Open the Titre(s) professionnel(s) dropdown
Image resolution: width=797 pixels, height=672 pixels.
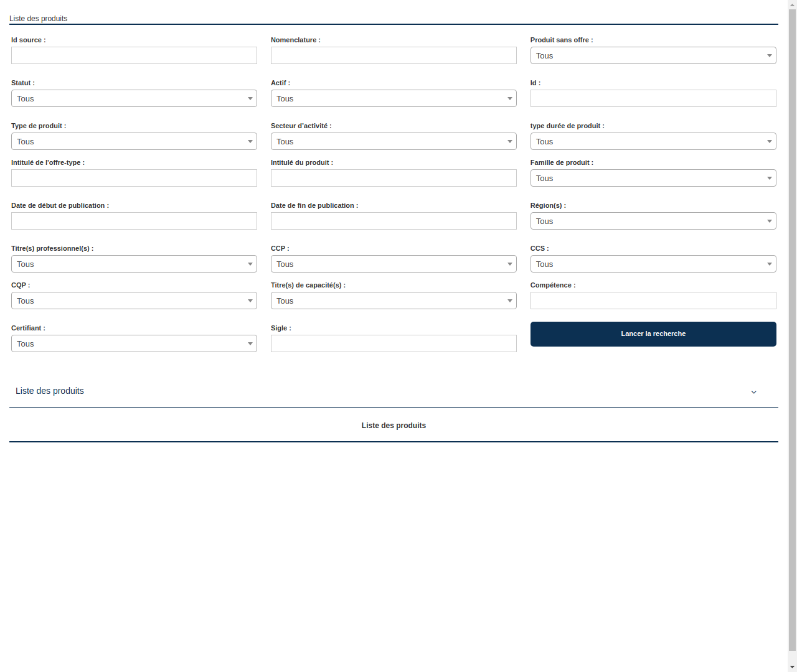(134, 264)
